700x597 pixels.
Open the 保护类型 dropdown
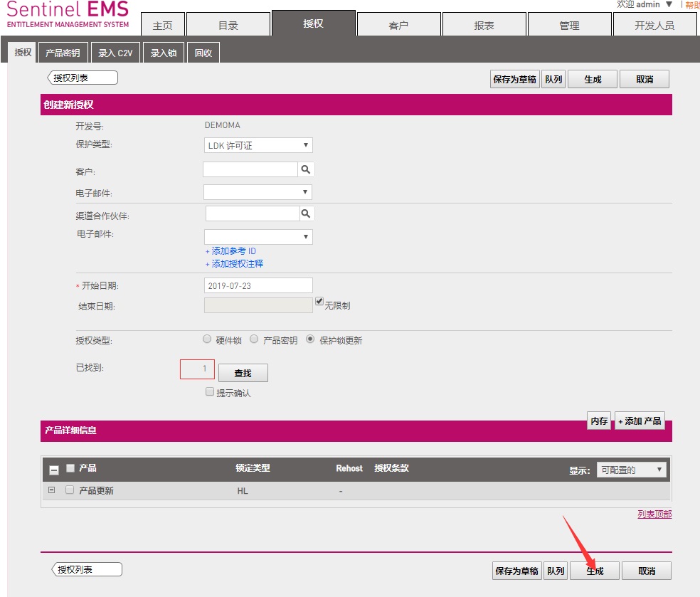(x=258, y=145)
